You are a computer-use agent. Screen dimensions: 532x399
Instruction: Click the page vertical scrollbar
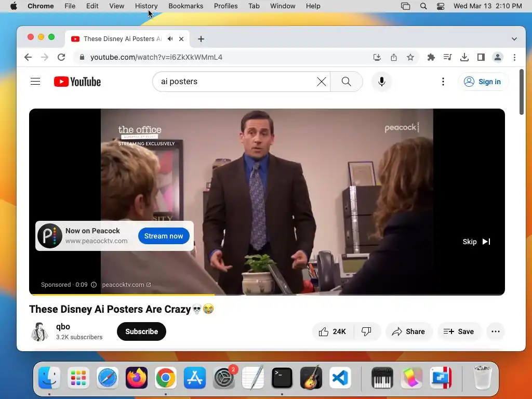click(x=522, y=92)
